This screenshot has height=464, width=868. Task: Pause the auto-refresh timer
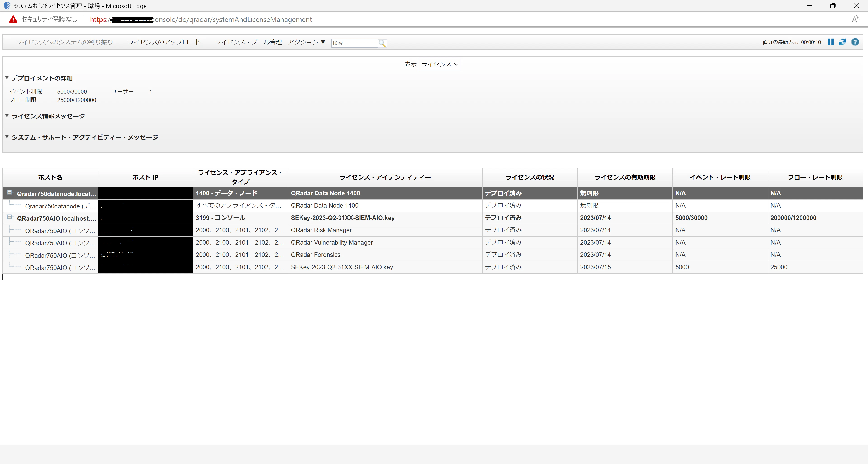831,42
